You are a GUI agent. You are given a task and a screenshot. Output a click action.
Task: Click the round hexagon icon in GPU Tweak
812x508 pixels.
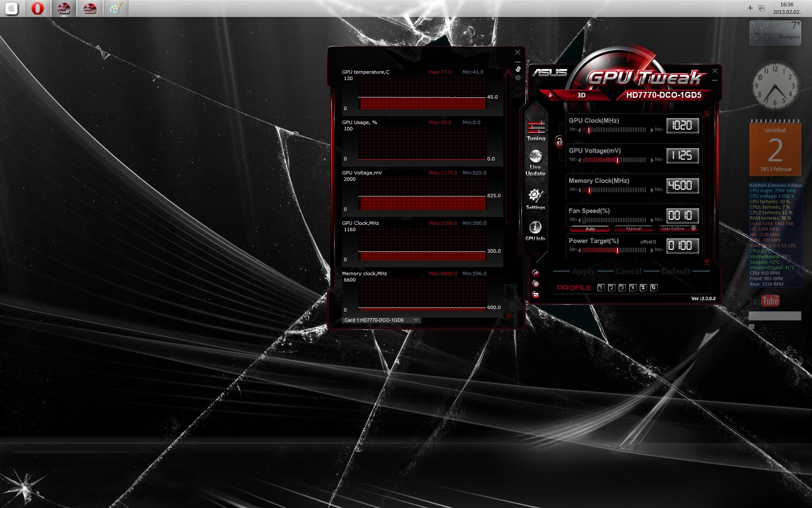[x=536, y=284]
